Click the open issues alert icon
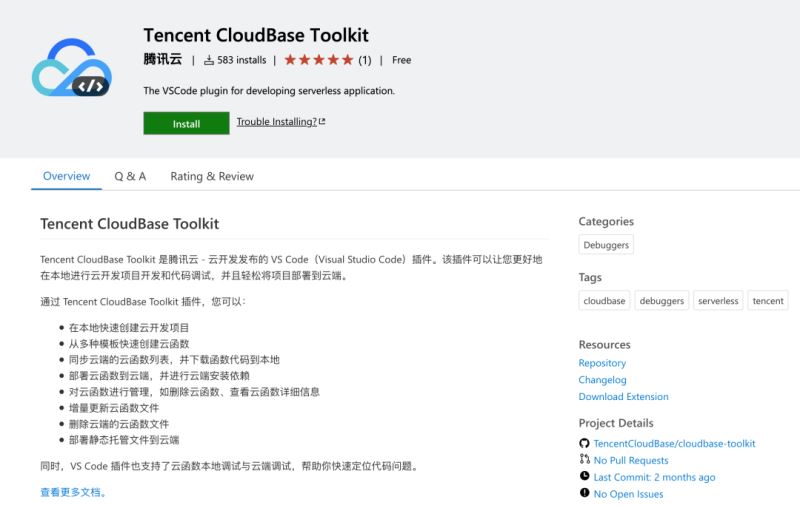The image size is (800, 505). point(584,494)
